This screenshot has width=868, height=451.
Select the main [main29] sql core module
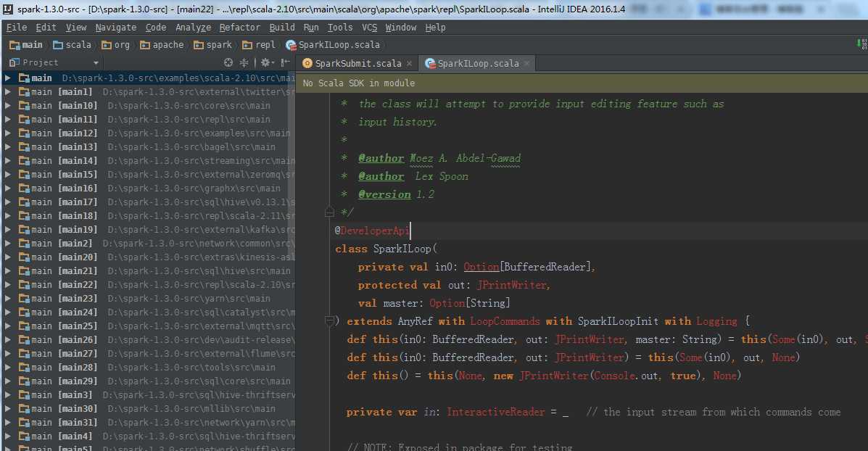(148, 381)
